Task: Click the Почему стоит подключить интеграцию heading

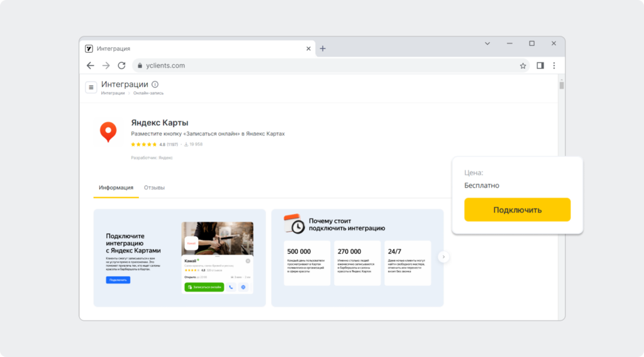Action: click(347, 225)
